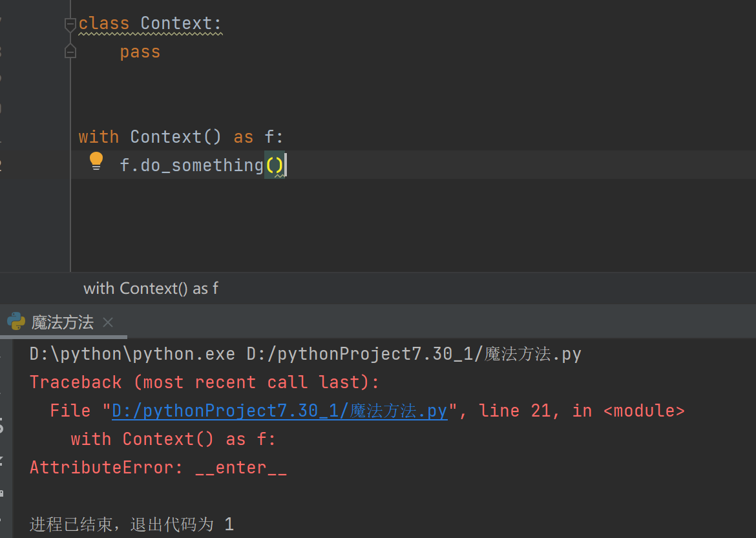
Task: Click 'line 21, in <module>' console text
Action: (x=582, y=411)
